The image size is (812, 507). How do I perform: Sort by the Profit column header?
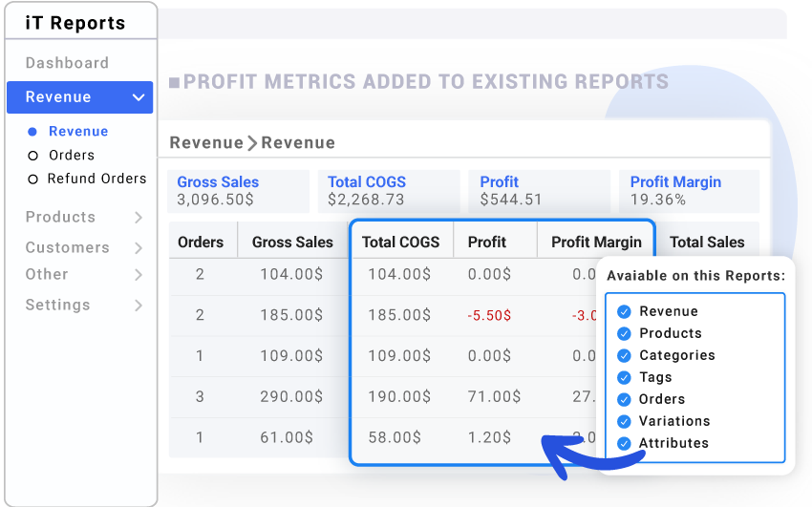pyautogui.click(x=487, y=243)
